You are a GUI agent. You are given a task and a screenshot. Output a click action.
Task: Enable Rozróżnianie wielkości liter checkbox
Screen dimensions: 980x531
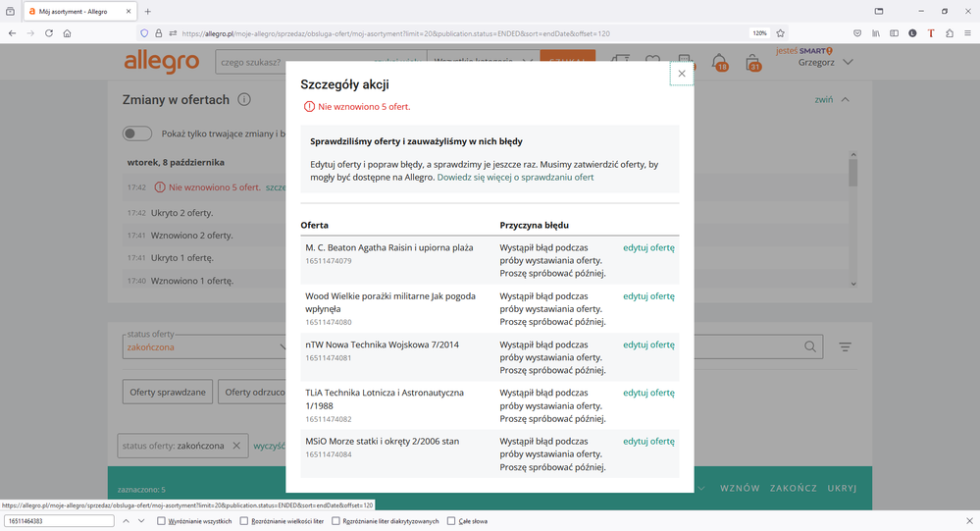[243, 521]
